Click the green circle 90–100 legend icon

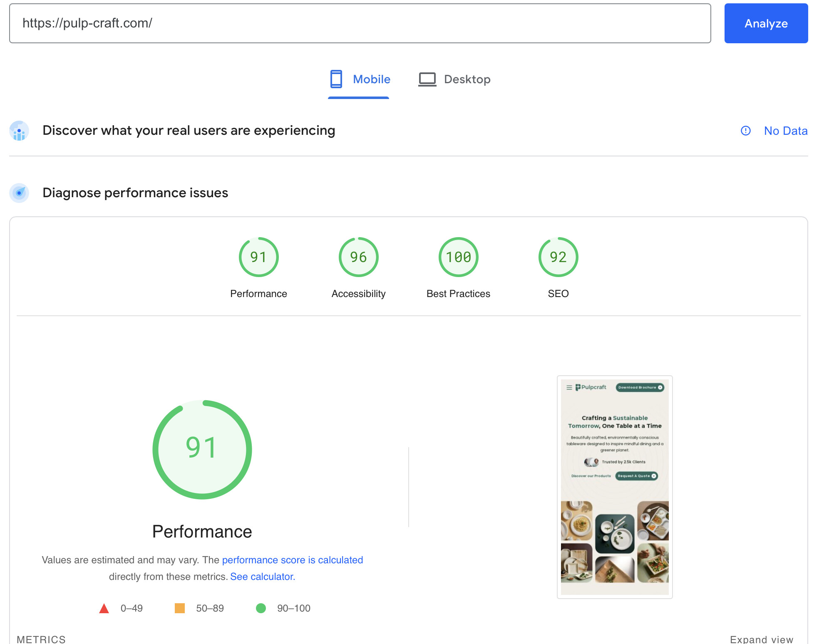tap(261, 608)
